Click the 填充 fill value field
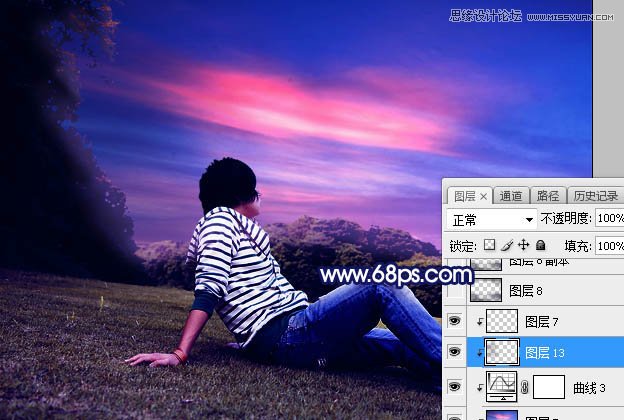 click(x=610, y=246)
